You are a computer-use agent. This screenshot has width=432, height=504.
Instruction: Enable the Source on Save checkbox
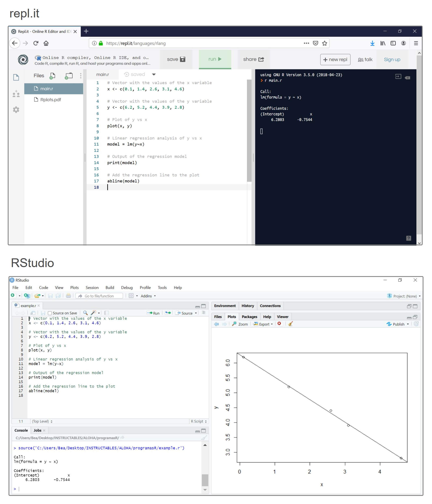pos(50,313)
